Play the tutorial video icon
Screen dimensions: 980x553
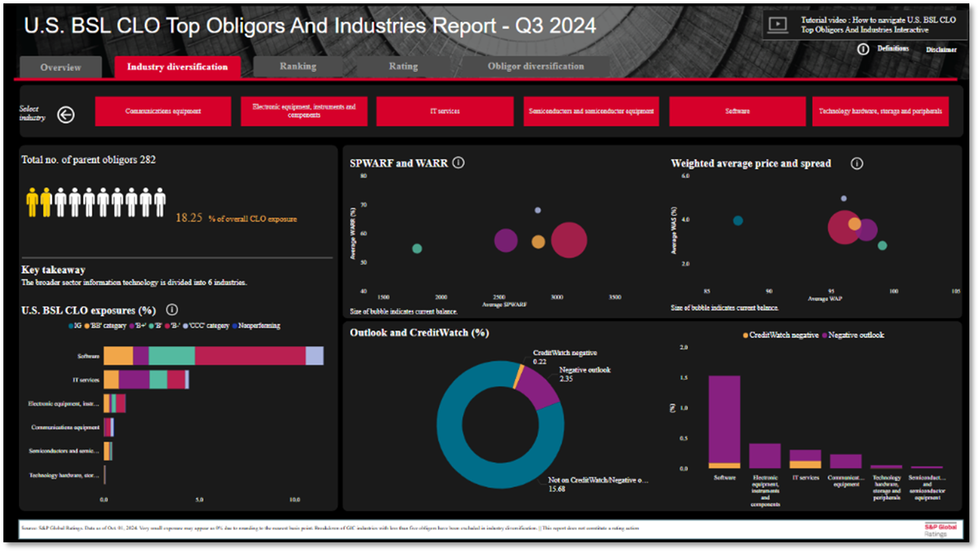pos(778,25)
